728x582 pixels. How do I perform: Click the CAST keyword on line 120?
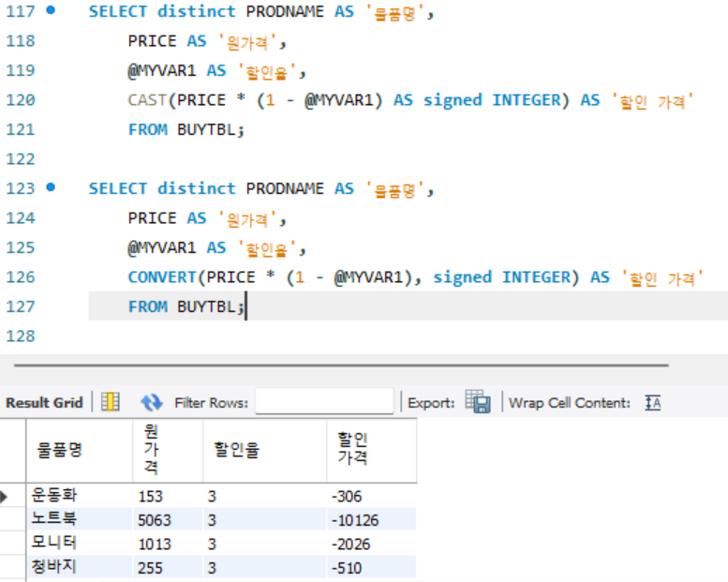click(147, 100)
